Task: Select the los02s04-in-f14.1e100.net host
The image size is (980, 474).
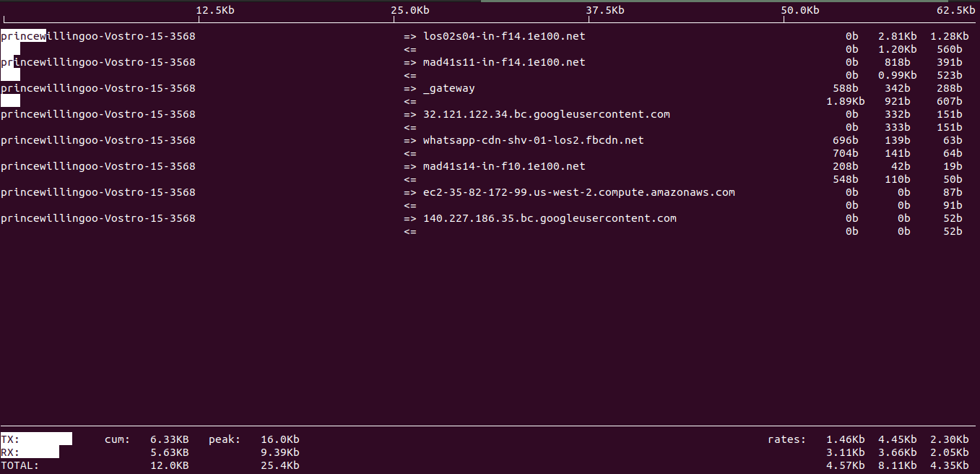Action: [504, 36]
